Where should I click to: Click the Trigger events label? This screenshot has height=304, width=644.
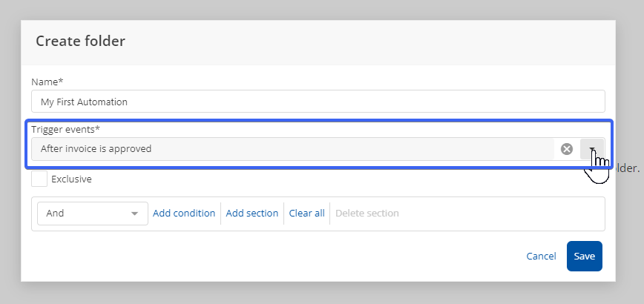coord(65,129)
